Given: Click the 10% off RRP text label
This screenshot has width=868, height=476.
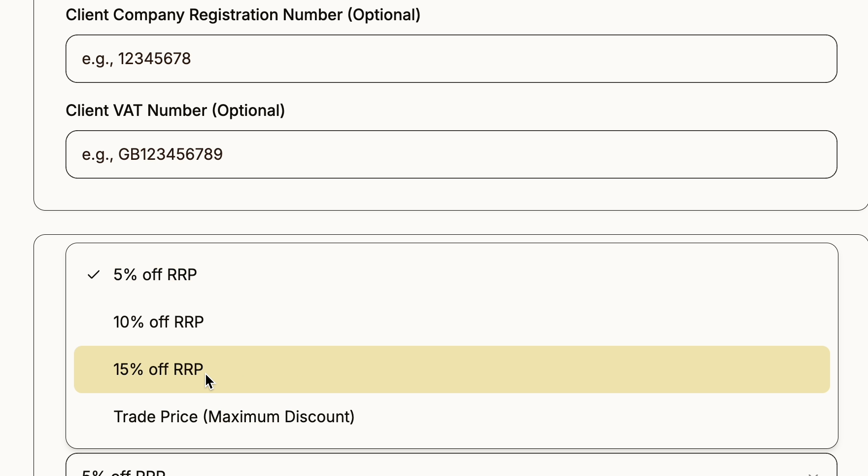Looking at the screenshot, I should pyautogui.click(x=158, y=322).
